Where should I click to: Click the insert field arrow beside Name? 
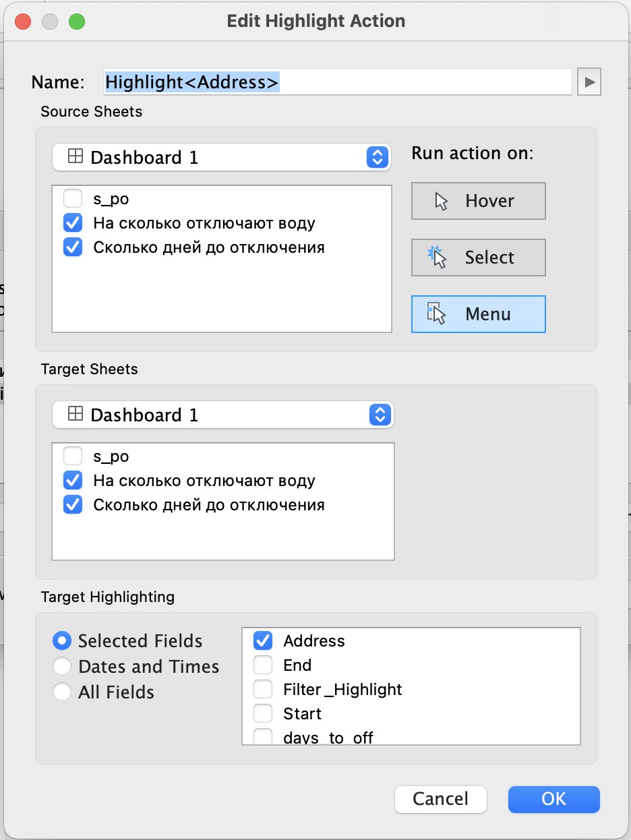[x=589, y=82]
